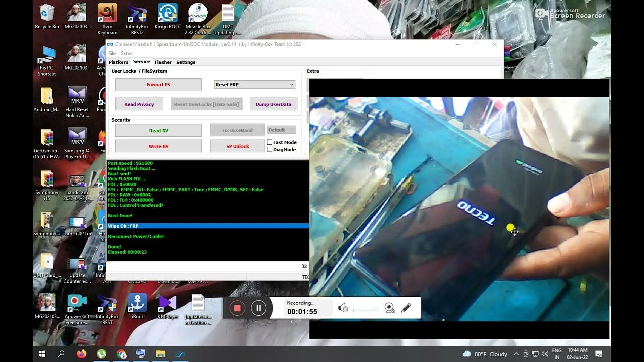The width and height of the screenshot is (644, 362).
Task: Open the taskbar search icon
Action: [x=61, y=354]
